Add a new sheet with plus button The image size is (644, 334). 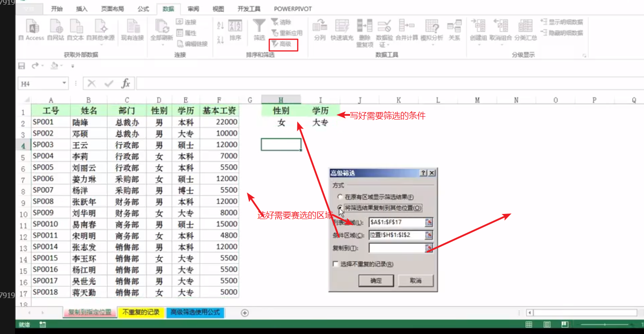point(245,313)
